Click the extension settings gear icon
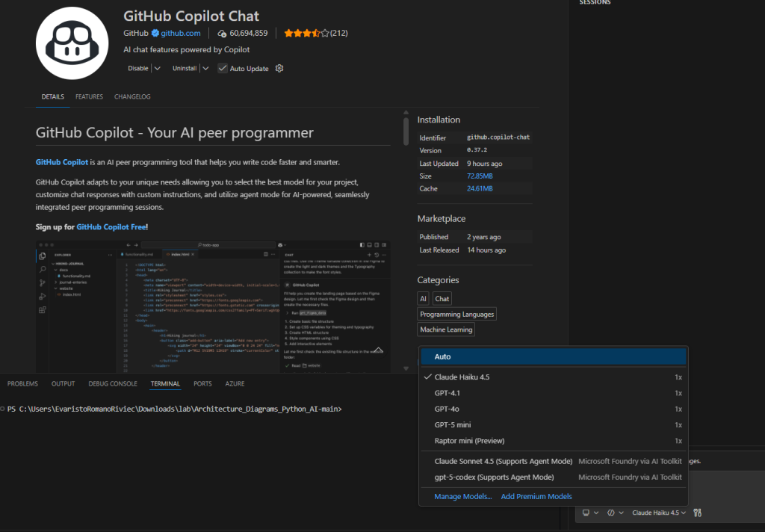This screenshot has height=532, width=765. 279,69
